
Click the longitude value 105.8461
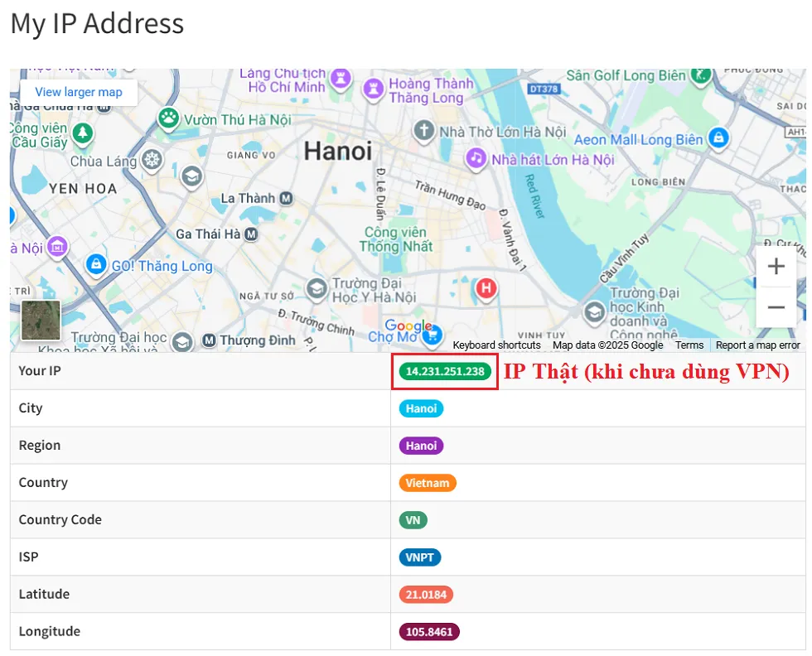point(429,632)
